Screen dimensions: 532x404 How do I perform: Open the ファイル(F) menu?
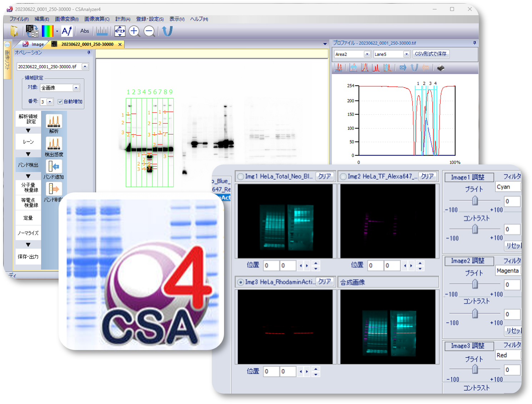[x=19, y=19]
